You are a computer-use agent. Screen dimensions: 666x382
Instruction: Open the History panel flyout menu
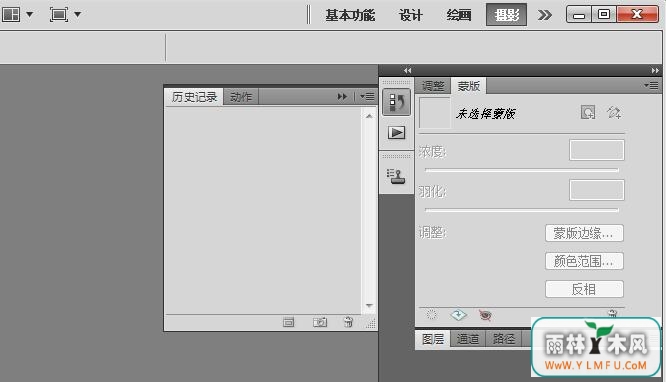click(367, 97)
